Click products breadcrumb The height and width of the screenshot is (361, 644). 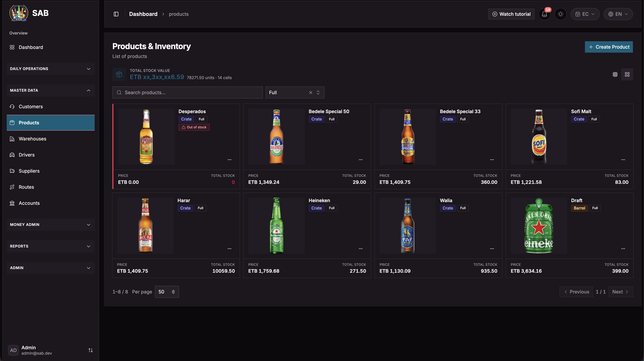coord(179,14)
